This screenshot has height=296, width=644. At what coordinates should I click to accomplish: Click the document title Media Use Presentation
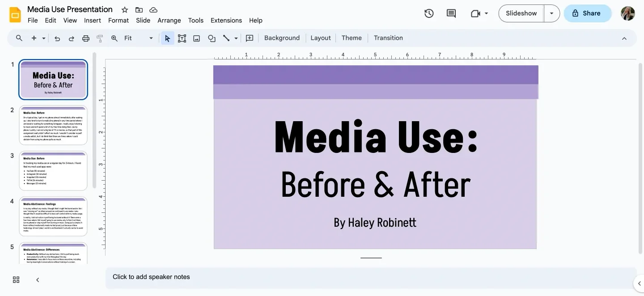point(70,9)
